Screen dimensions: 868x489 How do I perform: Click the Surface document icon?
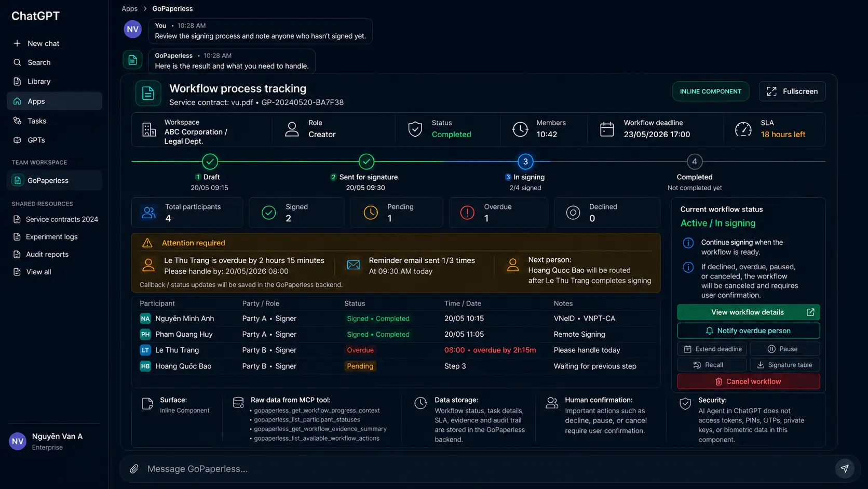pos(147,404)
